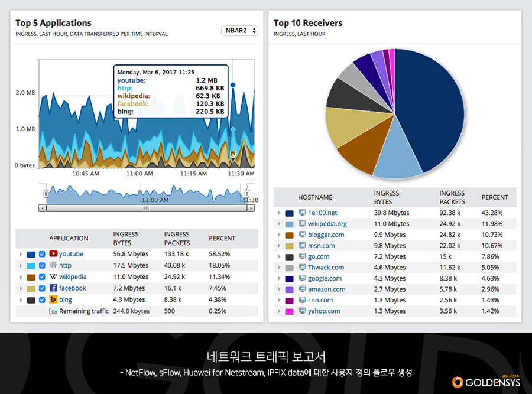Screen dimensions: 532x394
Task: Click the Bing logo icon
Action: (x=53, y=299)
